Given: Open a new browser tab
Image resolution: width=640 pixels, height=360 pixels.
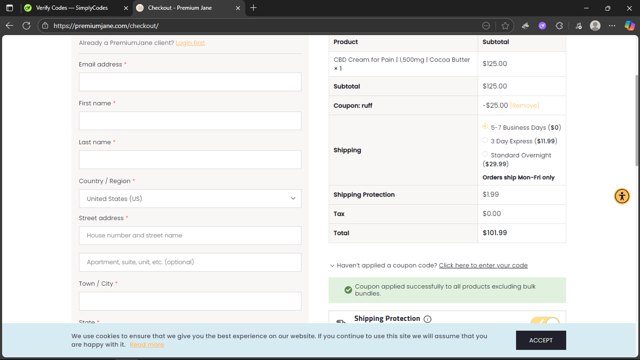Looking at the screenshot, I should click(253, 8).
